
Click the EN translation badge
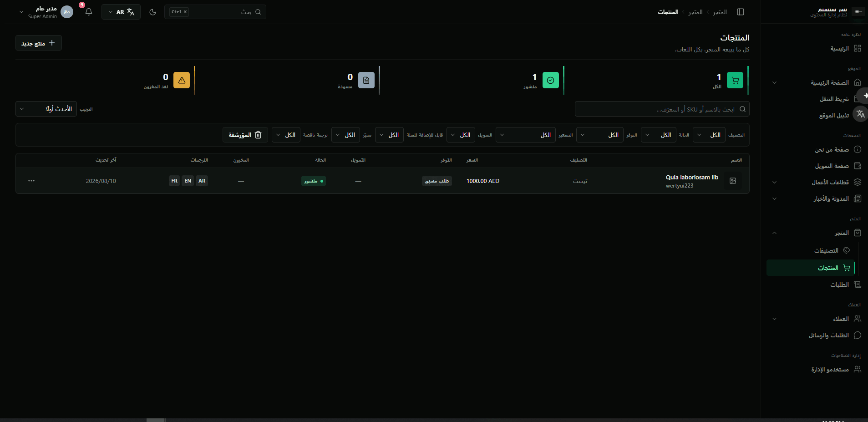click(188, 181)
